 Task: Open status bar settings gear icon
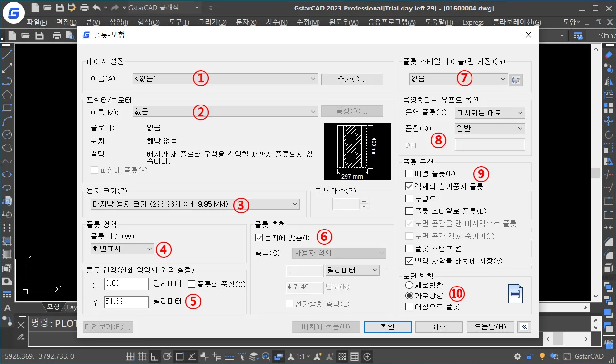click(x=518, y=356)
